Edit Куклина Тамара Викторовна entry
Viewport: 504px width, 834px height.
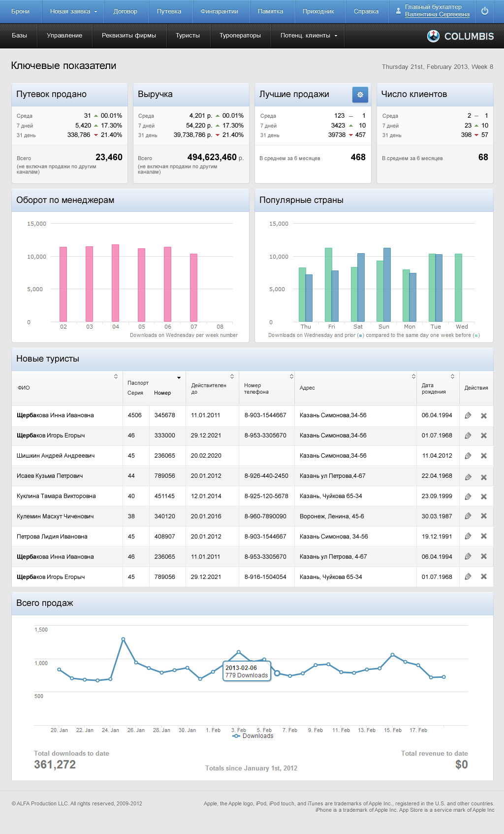click(468, 496)
